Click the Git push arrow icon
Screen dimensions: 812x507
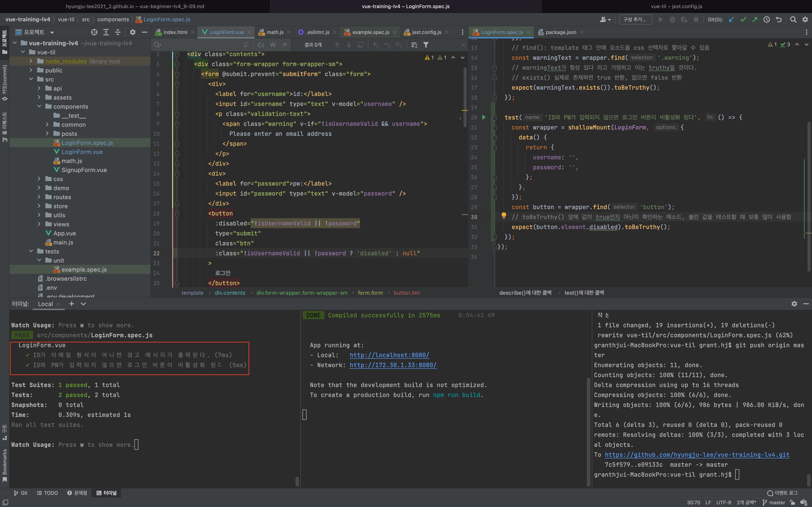pos(755,19)
